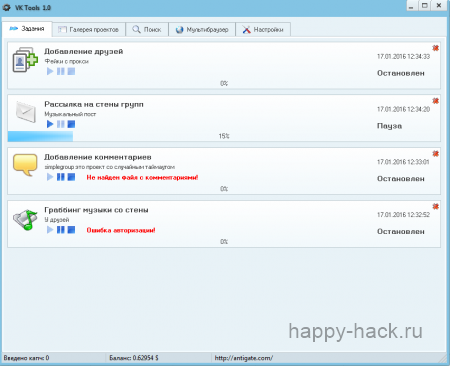The width and height of the screenshot is (450, 366).
Task: Click the 15% progress bar of mailing task
Action: pos(224,136)
